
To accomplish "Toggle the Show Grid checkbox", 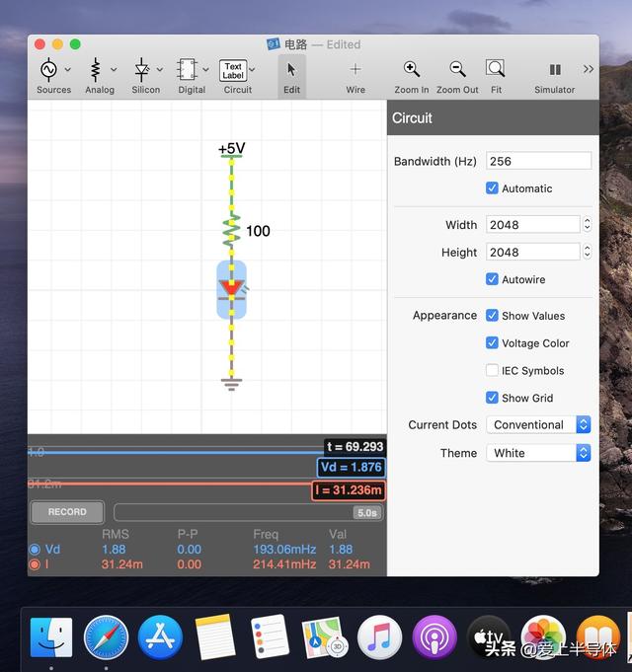I will tap(492, 398).
